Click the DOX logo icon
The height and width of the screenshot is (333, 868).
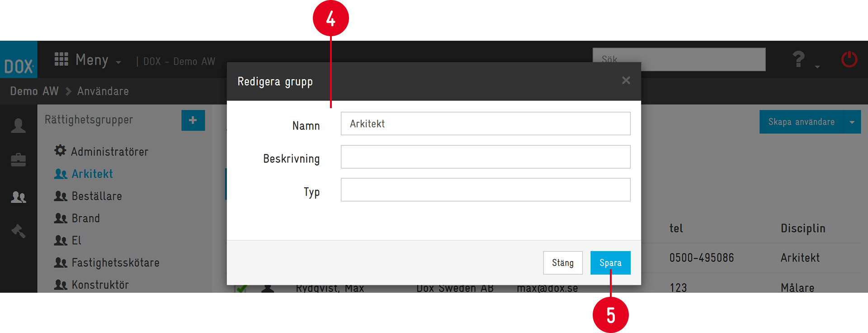[x=19, y=60]
